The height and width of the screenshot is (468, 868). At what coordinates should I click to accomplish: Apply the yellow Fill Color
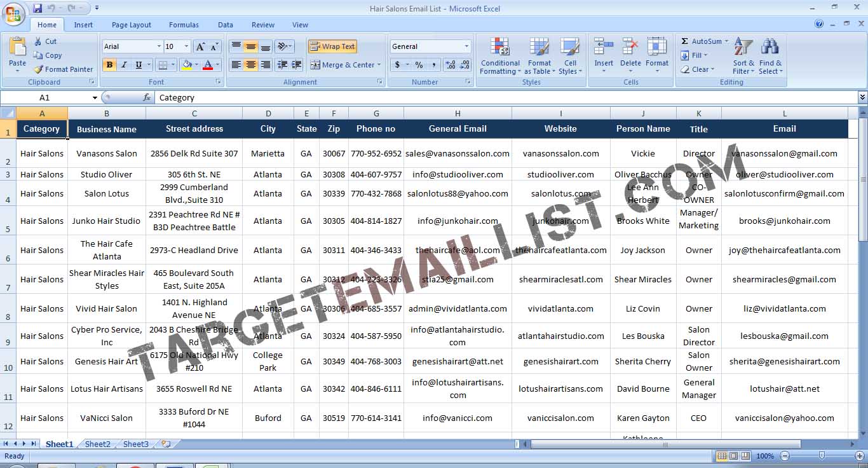186,65
